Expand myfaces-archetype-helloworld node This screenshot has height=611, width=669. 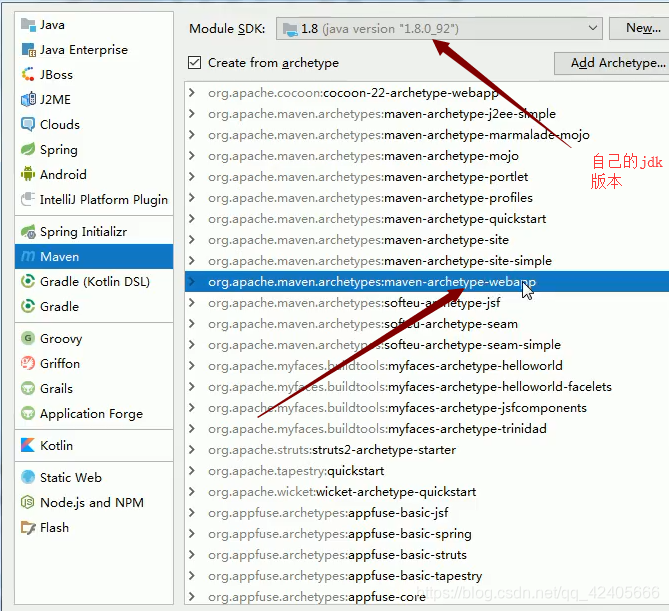(192, 366)
